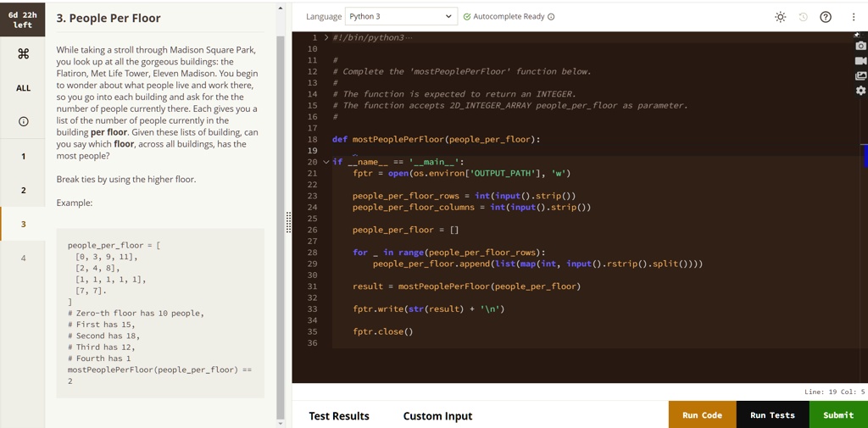Click the Run Tests button
Image resolution: width=868 pixels, height=428 pixels.
tap(773, 414)
